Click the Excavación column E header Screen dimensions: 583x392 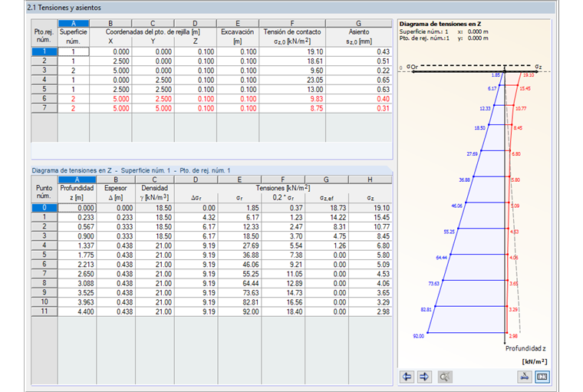pyautogui.click(x=238, y=23)
